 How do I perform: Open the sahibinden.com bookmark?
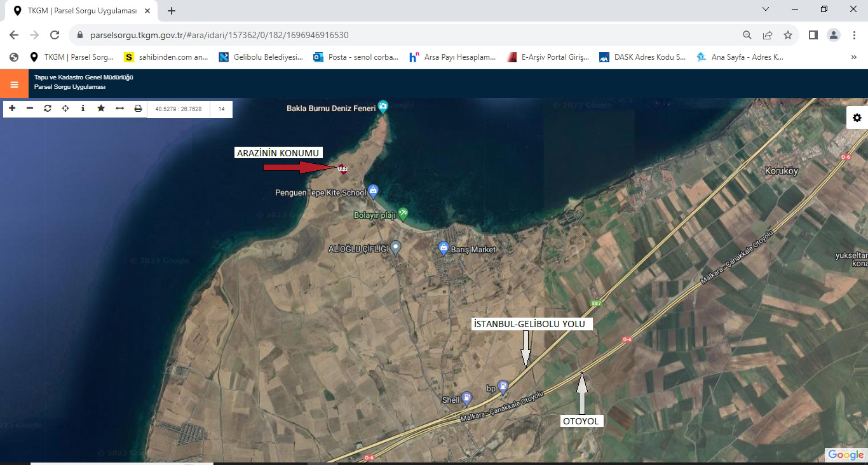pos(166,57)
